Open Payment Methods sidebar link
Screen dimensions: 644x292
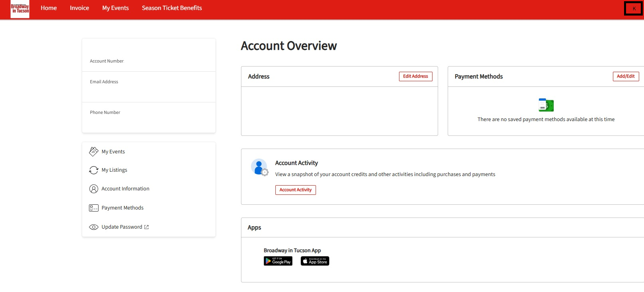coord(122,208)
